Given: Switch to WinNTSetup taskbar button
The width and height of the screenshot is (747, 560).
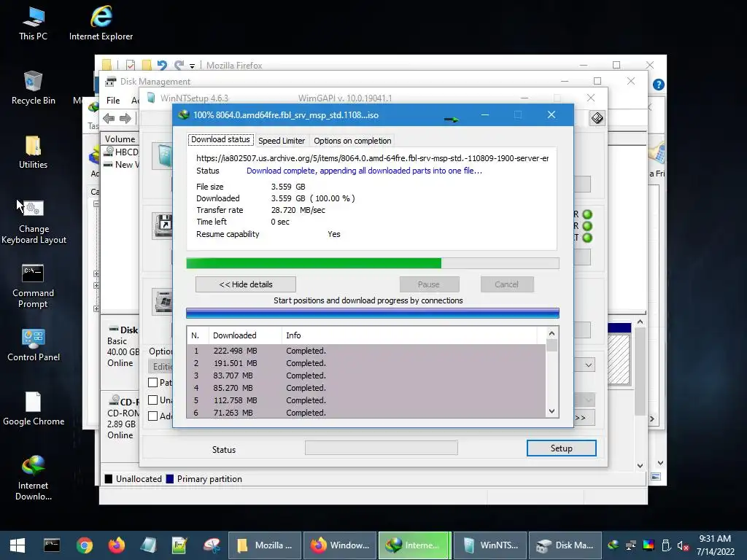Looking at the screenshot, I should 489,545.
